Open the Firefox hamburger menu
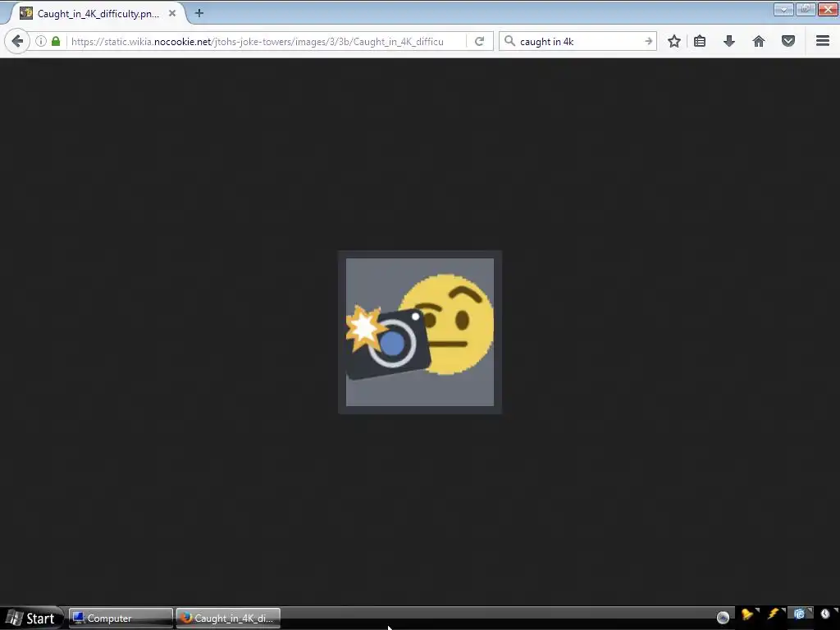 click(x=823, y=41)
